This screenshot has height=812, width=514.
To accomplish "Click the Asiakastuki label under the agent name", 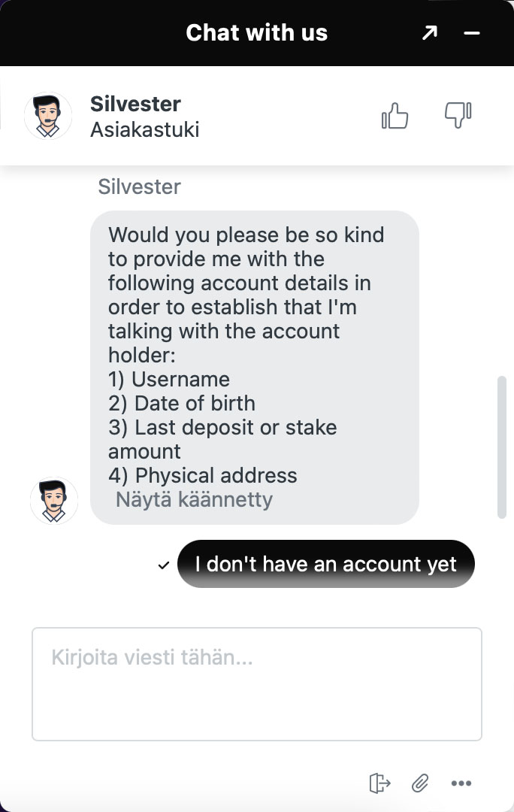I will point(144,129).
